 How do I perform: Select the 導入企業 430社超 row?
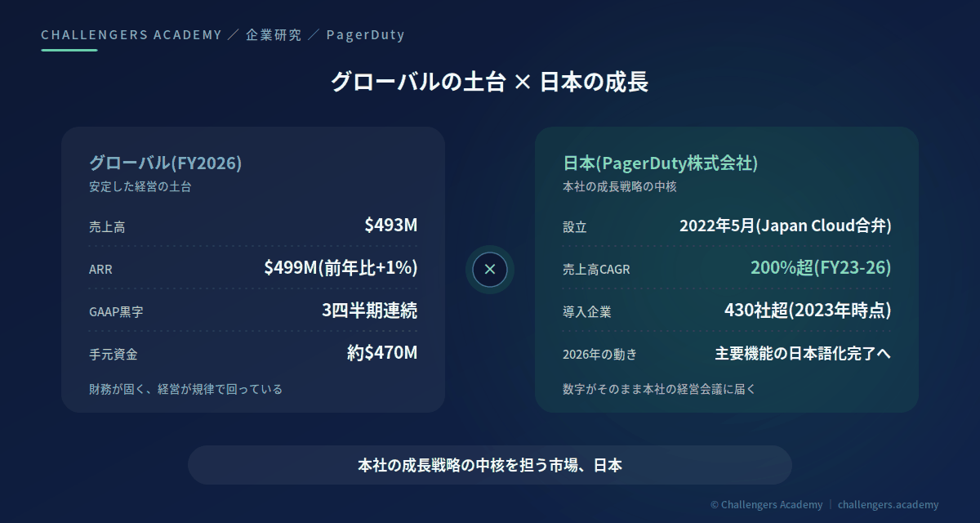[x=727, y=311]
